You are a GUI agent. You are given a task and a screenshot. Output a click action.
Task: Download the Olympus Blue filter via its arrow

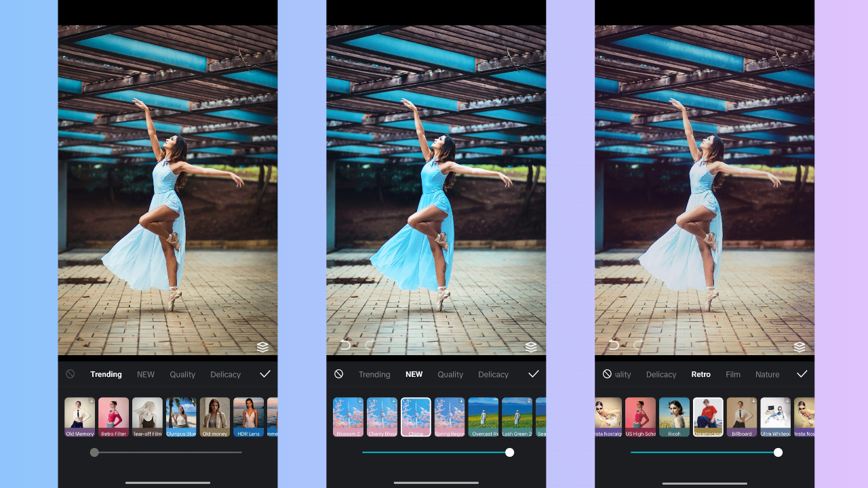click(x=192, y=402)
